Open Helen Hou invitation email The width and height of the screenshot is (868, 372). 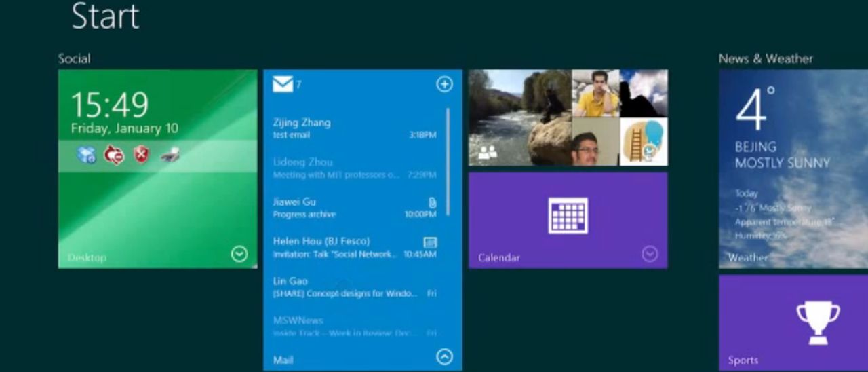pos(355,247)
